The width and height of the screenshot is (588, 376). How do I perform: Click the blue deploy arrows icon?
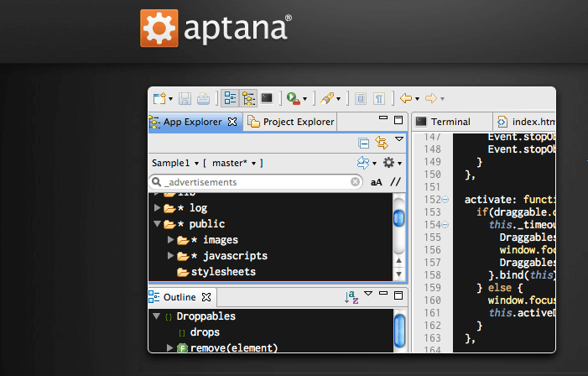(363, 163)
